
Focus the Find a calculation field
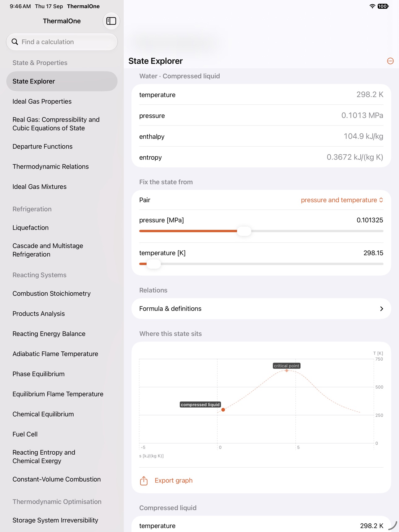[62, 42]
